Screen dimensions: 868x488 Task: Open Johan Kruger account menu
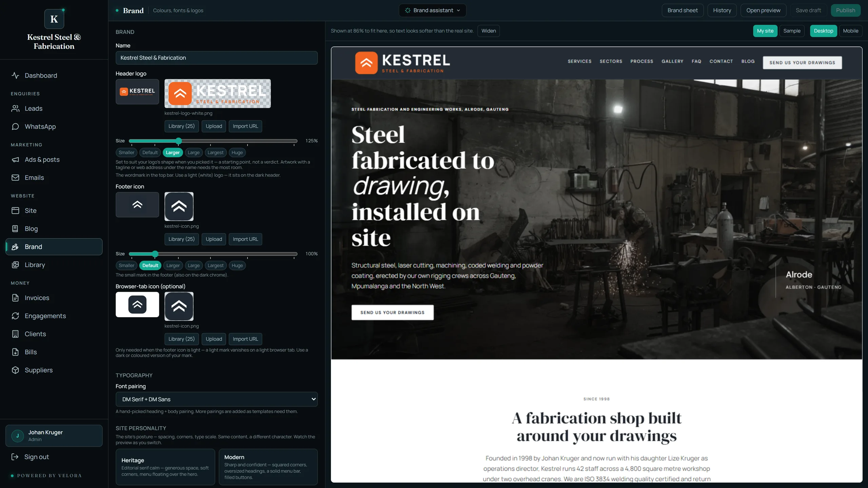(54, 436)
